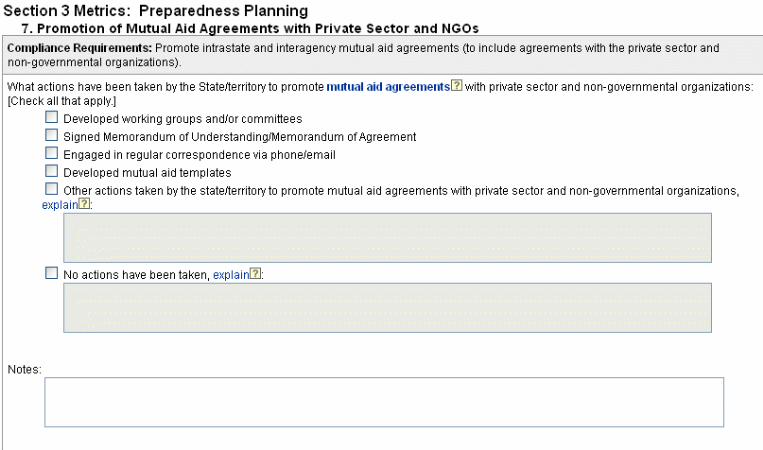Select Developed mutual aid templates checkbox
Image resolution: width=763 pixels, height=450 pixels.
tap(52, 172)
